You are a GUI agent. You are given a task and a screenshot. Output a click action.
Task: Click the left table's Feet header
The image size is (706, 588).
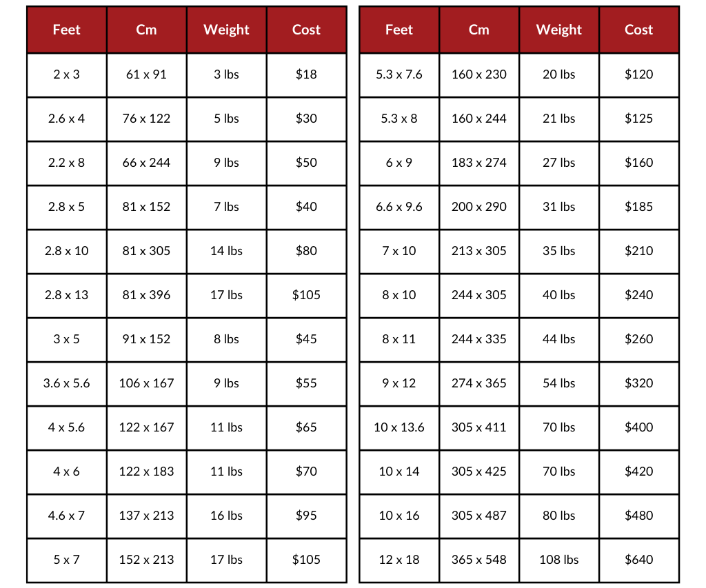point(67,30)
